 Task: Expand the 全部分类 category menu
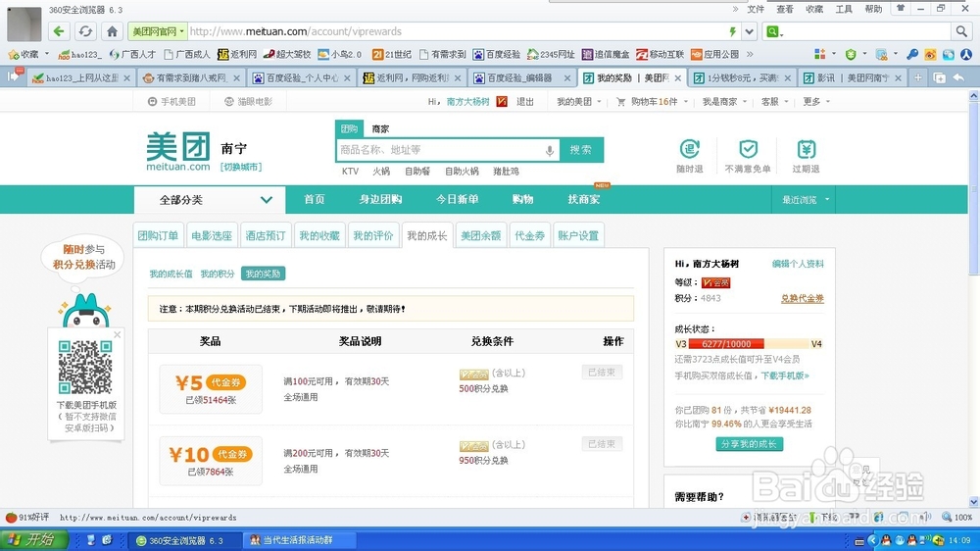210,199
